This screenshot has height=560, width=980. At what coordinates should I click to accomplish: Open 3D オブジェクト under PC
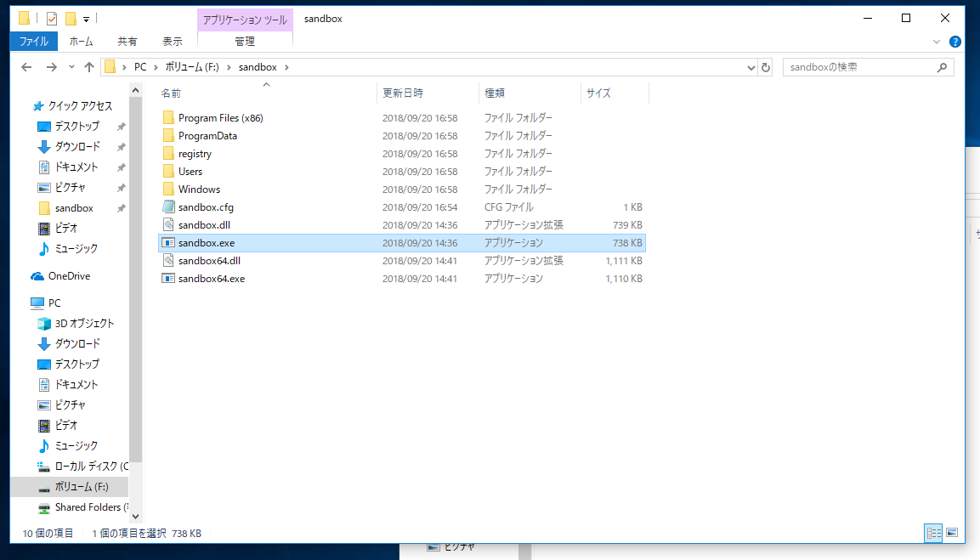pyautogui.click(x=84, y=324)
